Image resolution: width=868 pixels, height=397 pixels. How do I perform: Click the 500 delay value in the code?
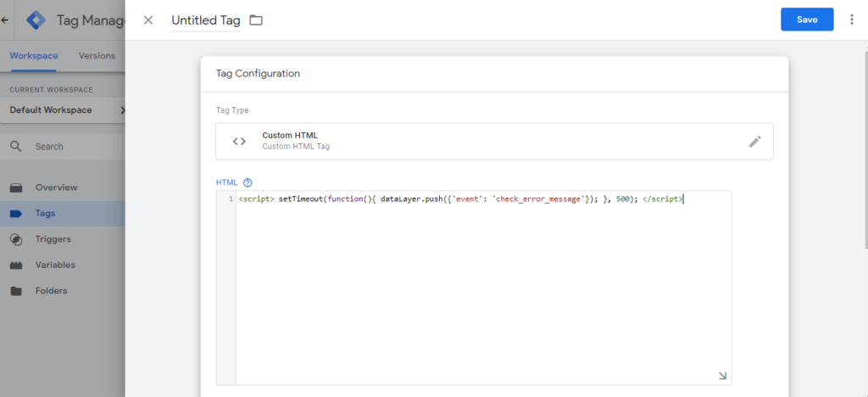[x=623, y=199]
